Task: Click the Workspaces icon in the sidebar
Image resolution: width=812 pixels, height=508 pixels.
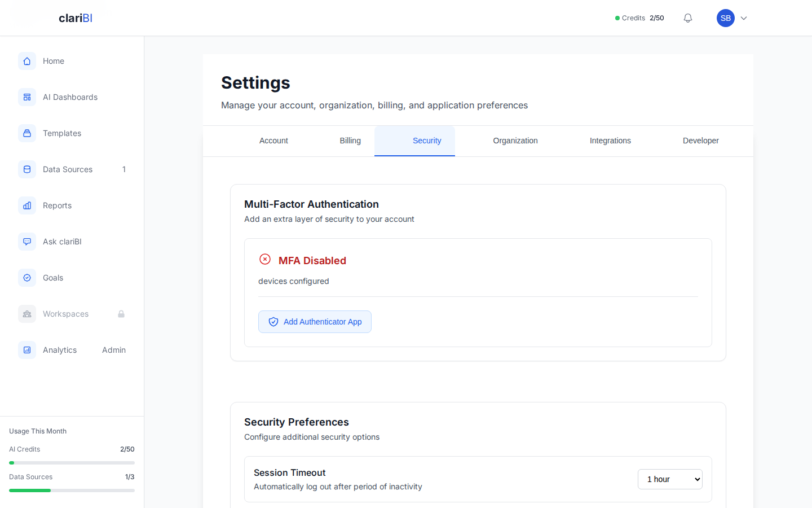Action: point(27,314)
